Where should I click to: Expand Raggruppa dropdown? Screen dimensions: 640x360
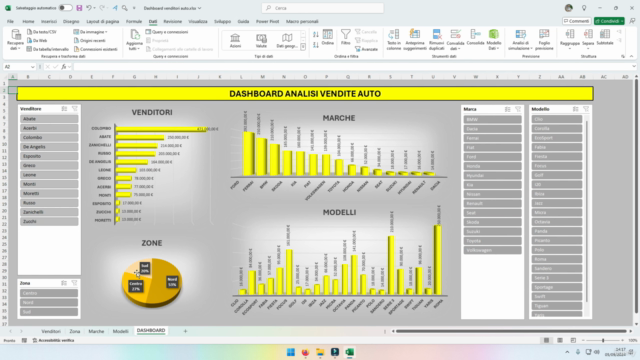[570, 48]
